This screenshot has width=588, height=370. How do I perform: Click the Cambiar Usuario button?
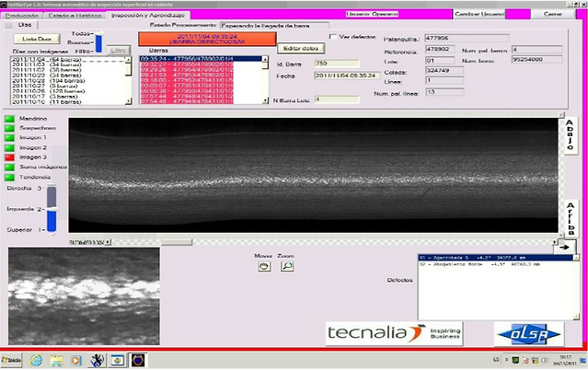479,14
